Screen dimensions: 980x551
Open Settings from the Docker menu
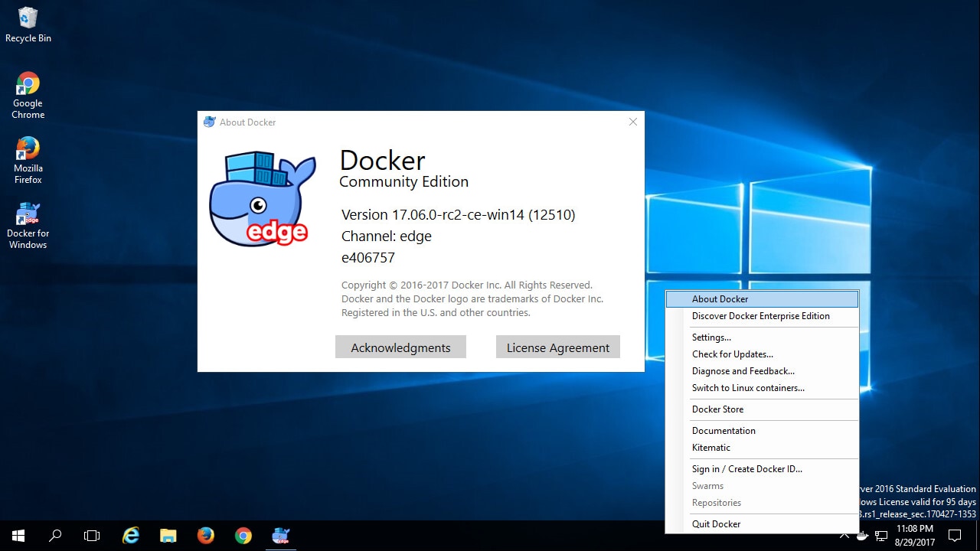point(711,337)
